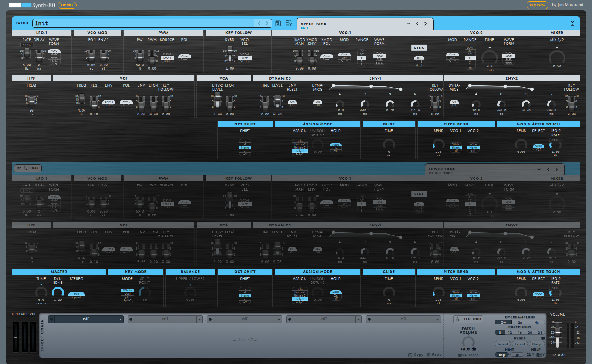The width and height of the screenshot is (592, 364).
Task: Open the fifth effect slot dropdown
Action: [x=437, y=319]
